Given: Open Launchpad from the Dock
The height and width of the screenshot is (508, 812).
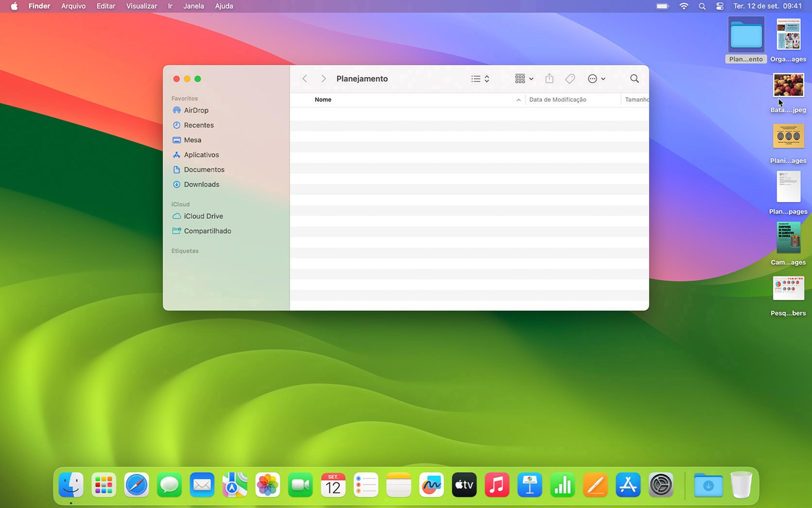Looking at the screenshot, I should click(x=104, y=485).
